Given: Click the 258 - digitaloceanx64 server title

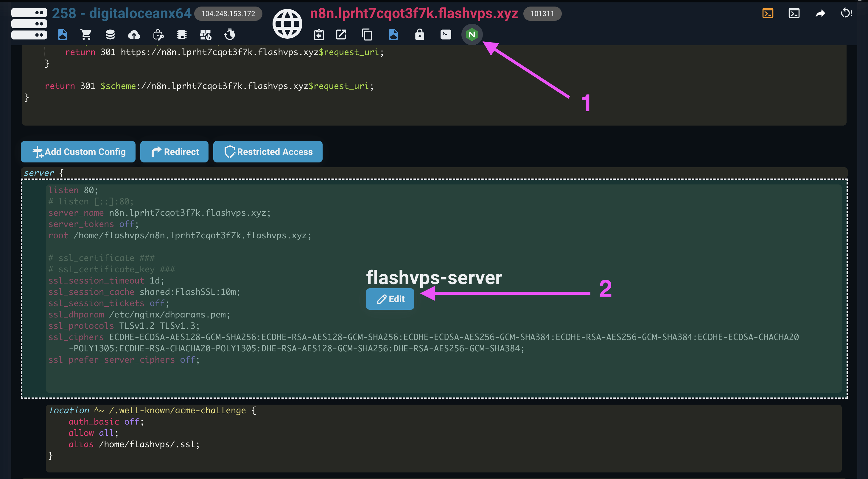Looking at the screenshot, I should pyautogui.click(x=121, y=13).
